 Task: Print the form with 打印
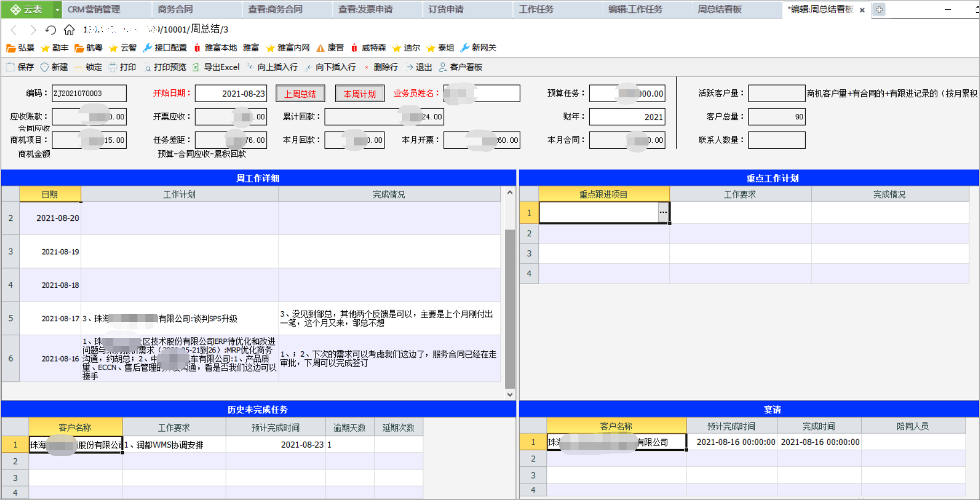pos(122,67)
